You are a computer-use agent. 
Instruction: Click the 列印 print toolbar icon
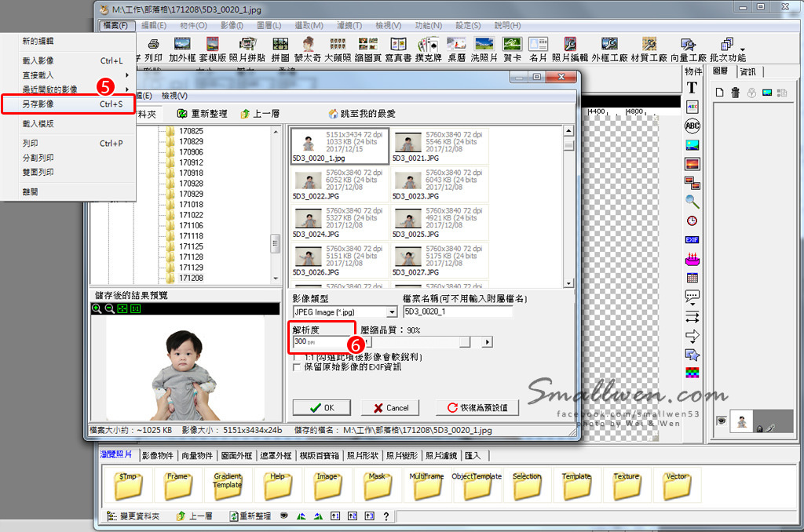click(153, 49)
